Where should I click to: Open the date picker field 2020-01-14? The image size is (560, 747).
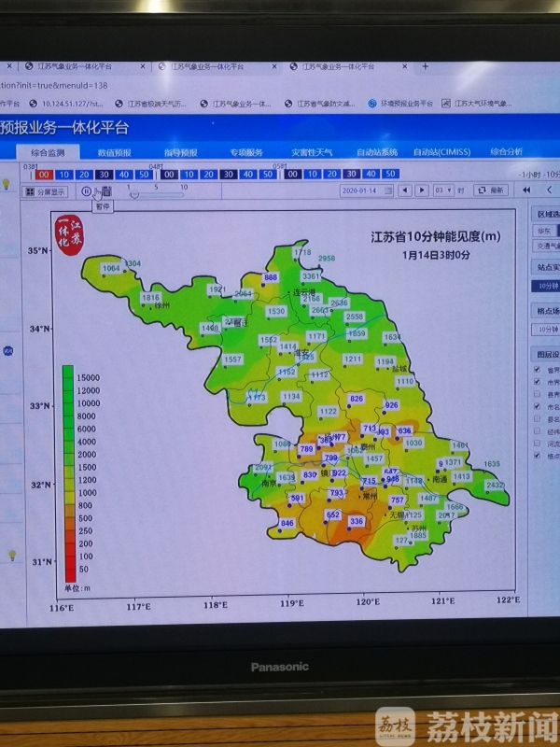(359, 190)
